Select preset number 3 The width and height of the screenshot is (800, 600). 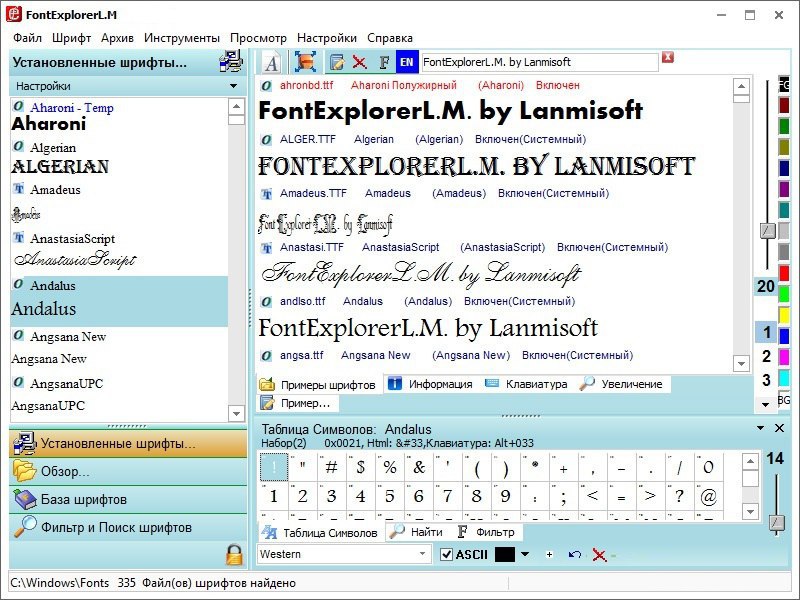pos(766,380)
